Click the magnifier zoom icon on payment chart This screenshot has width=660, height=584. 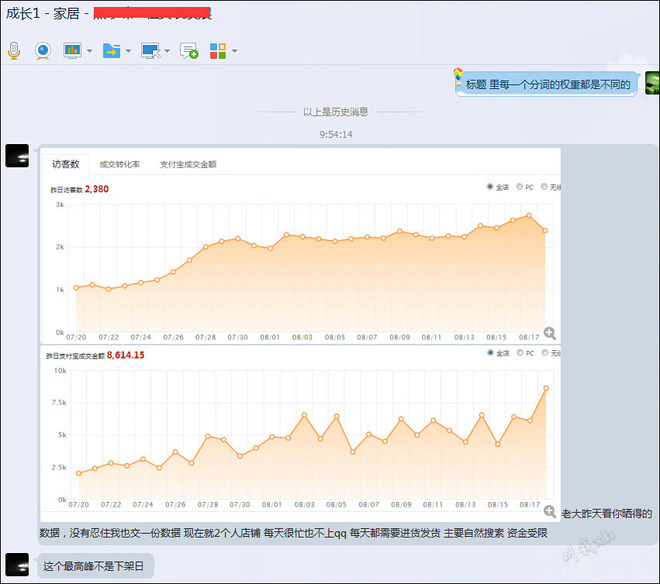pos(550,512)
